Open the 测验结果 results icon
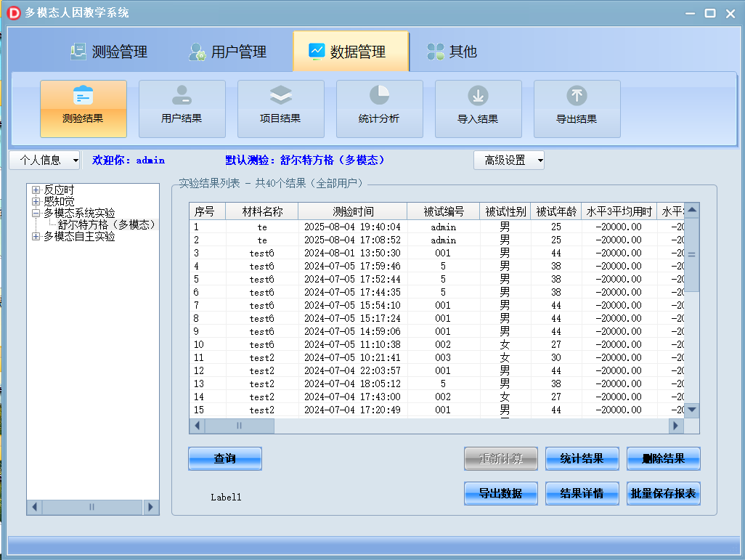 click(83, 107)
